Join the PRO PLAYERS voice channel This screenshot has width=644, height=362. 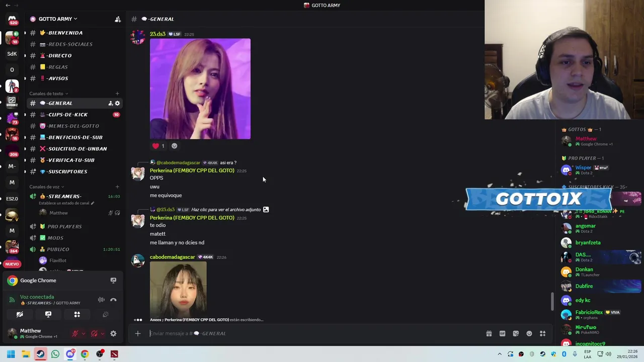(x=74, y=227)
